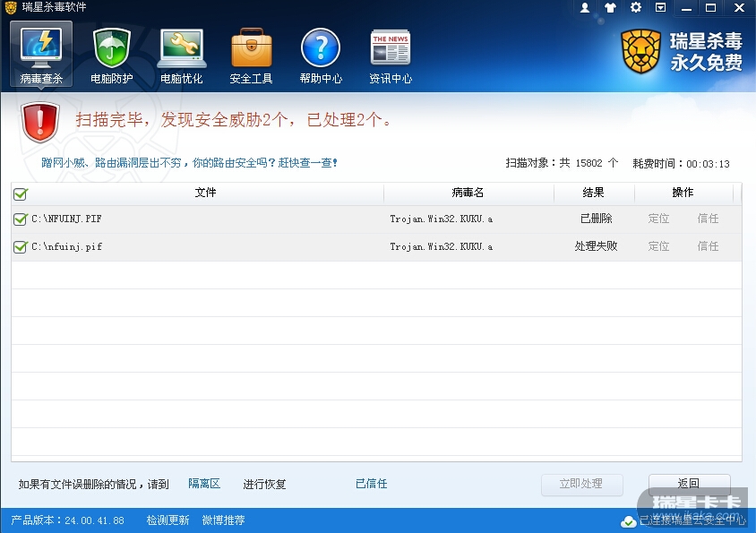Click 信任 for the 处理失败 row

click(x=708, y=246)
